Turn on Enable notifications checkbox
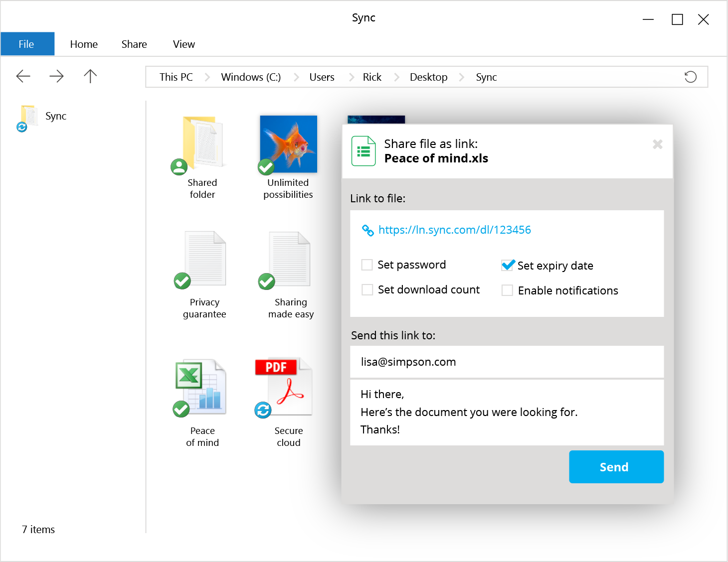The image size is (728, 562). tap(507, 290)
